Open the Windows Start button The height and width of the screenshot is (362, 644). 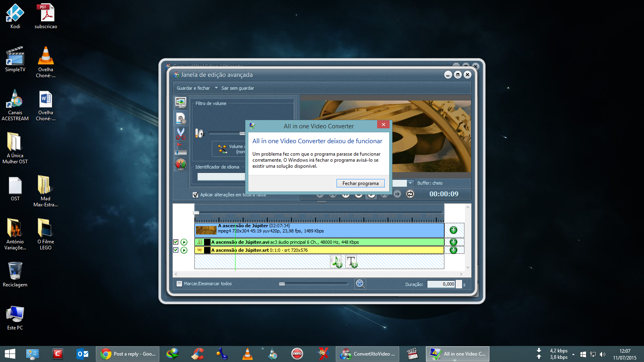tap(10, 354)
